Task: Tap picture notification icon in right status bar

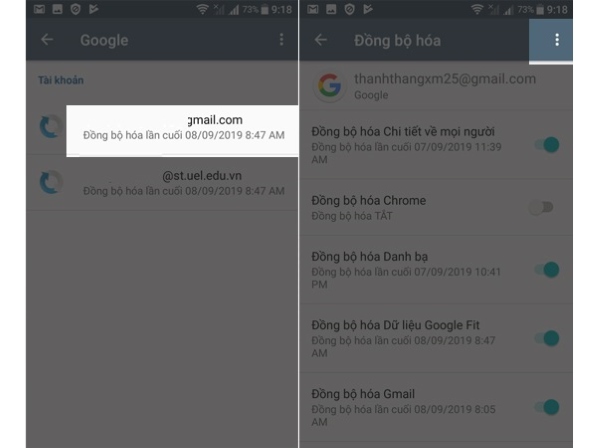Action: point(331,9)
